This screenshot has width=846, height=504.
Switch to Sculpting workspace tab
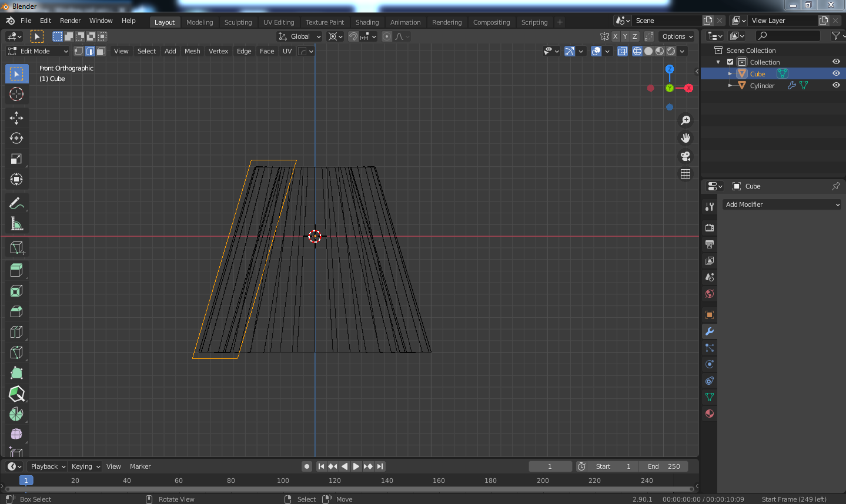(x=238, y=22)
